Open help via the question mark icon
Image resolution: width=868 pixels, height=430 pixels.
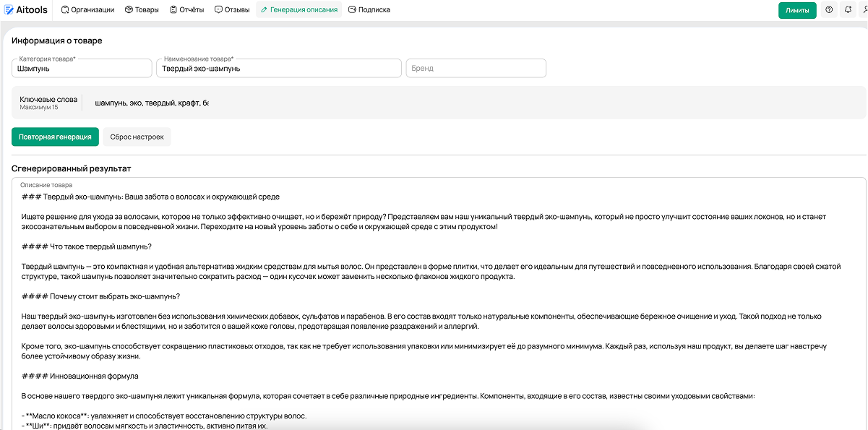pyautogui.click(x=829, y=10)
